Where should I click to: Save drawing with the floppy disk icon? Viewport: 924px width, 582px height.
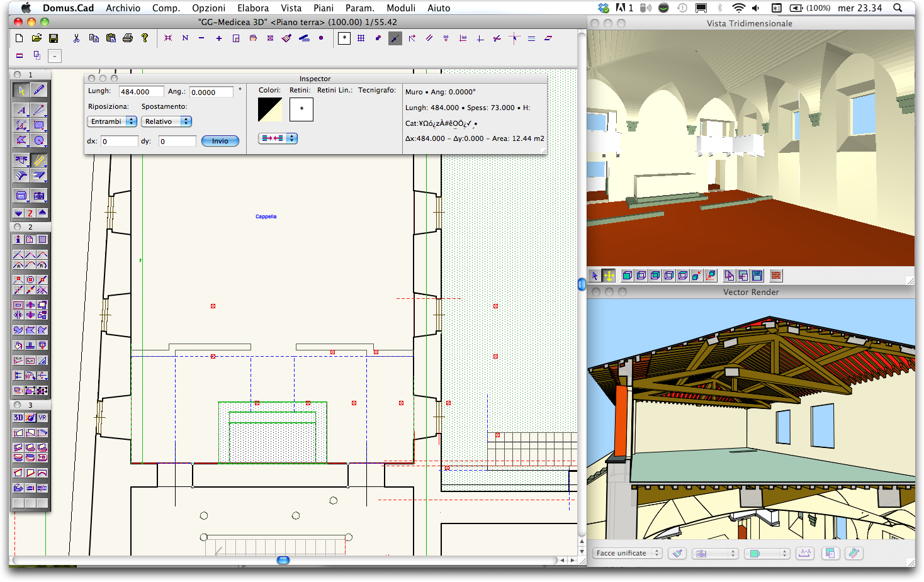54,38
